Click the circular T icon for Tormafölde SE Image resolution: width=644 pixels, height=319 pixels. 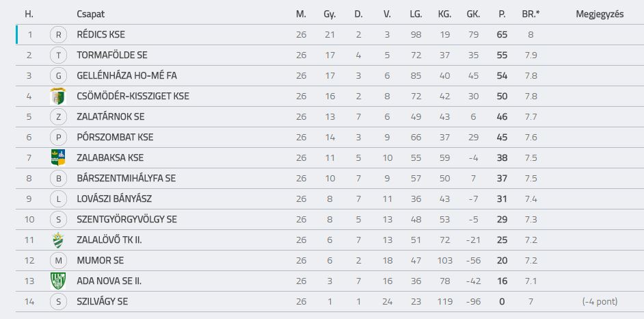58,55
